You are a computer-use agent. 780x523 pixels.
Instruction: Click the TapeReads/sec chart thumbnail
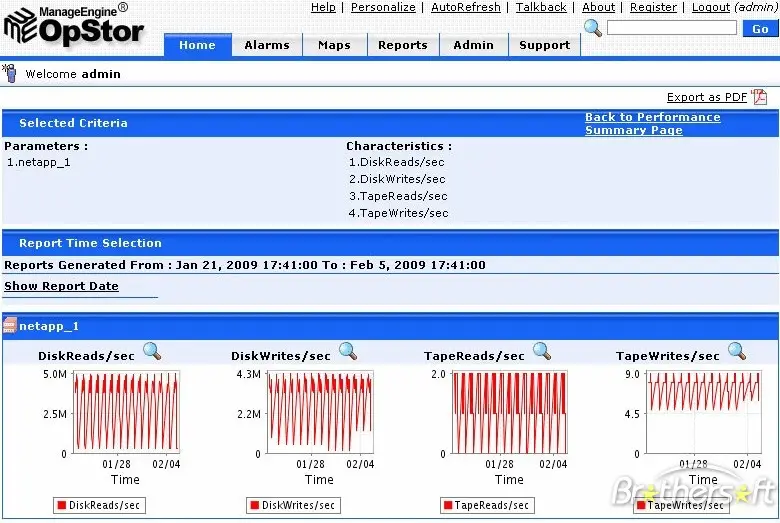coord(509,412)
